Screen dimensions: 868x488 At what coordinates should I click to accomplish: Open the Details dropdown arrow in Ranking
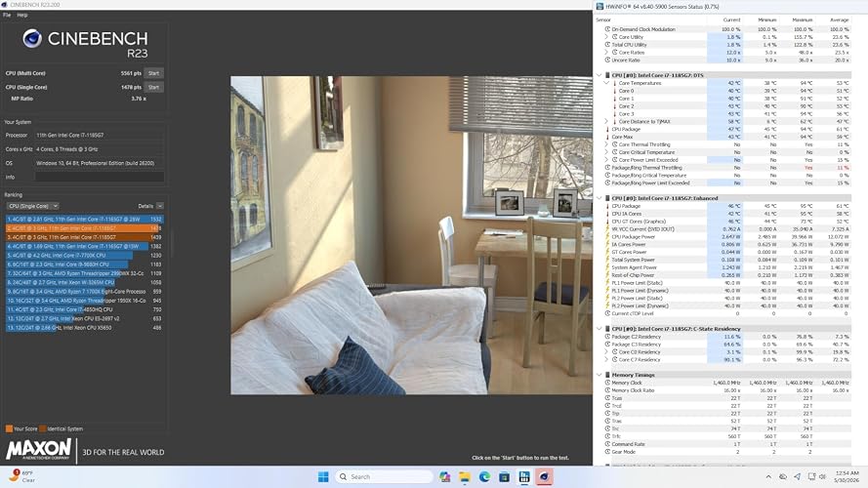tap(160, 206)
